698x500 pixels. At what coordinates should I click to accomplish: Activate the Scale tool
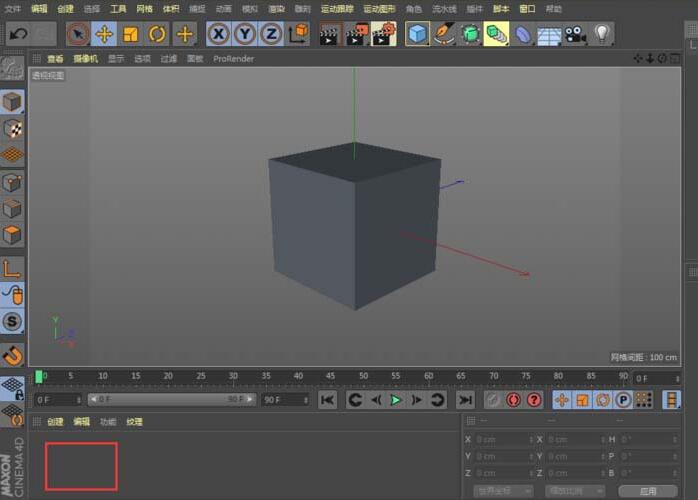[x=130, y=34]
